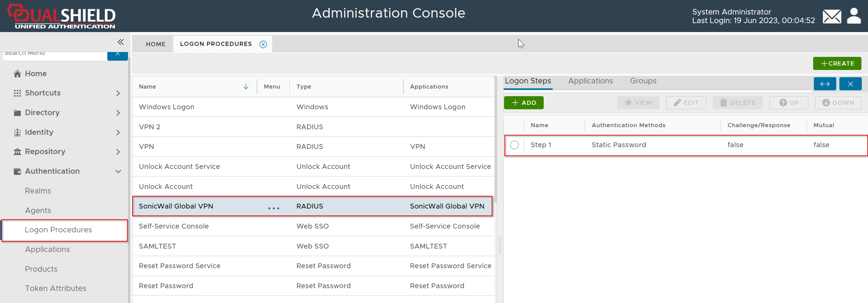Click the Search Menu input field
The height and width of the screenshot is (303, 868).
55,54
